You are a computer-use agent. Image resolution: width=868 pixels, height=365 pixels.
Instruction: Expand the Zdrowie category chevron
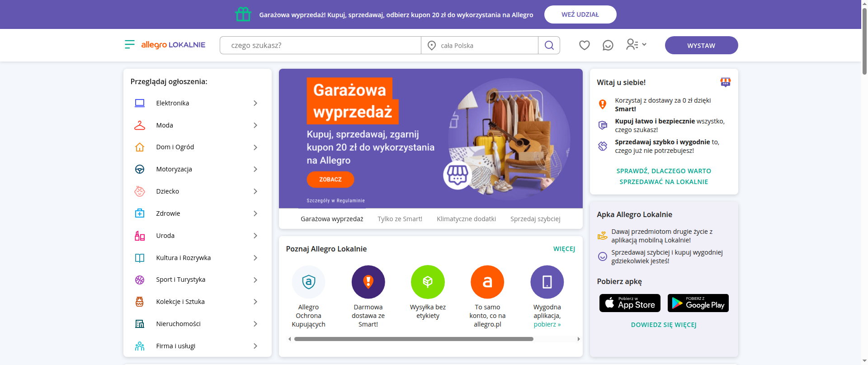coord(255,213)
